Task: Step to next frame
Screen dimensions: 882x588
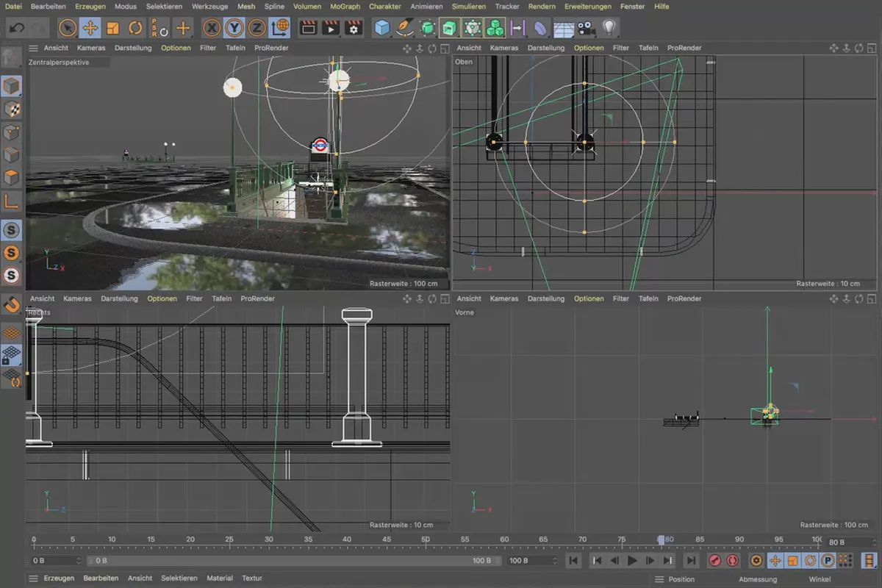Action: [x=650, y=561]
